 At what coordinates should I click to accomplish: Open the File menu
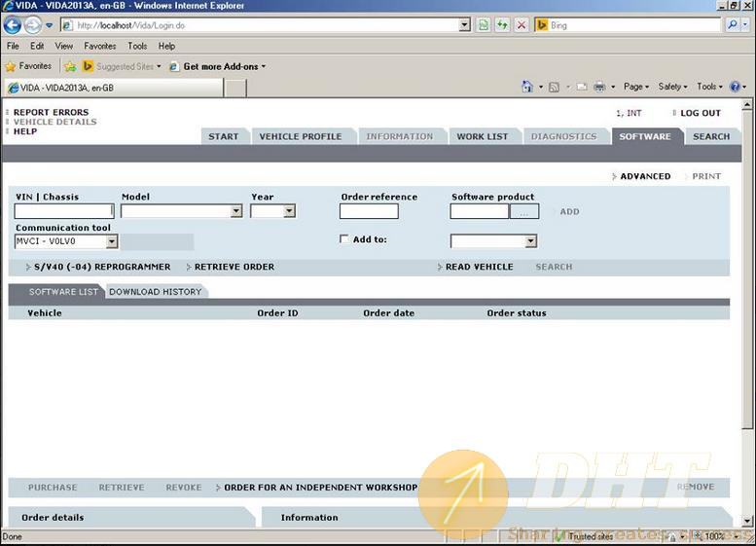(13, 47)
